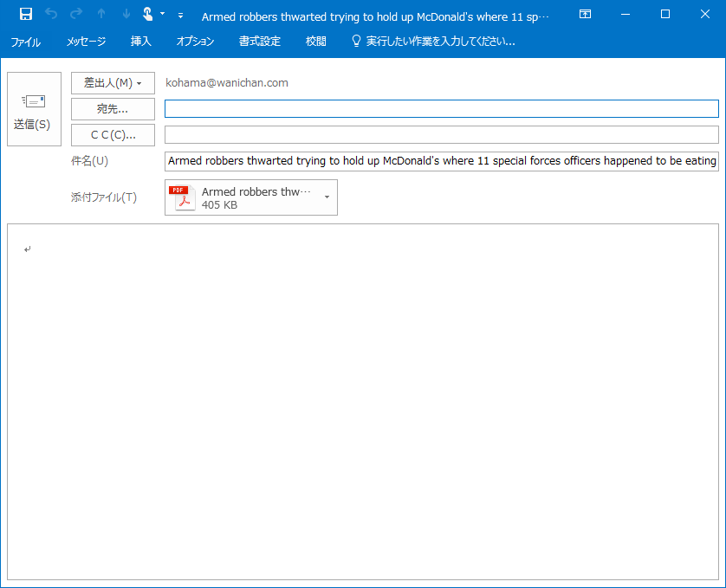726x588 pixels.
Task: Click the Previous Item up arrow
Action: [101, 15]
